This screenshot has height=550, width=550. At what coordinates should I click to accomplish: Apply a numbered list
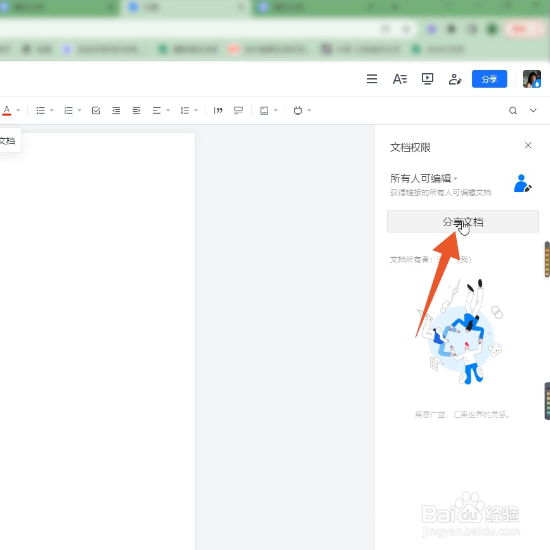68,110
